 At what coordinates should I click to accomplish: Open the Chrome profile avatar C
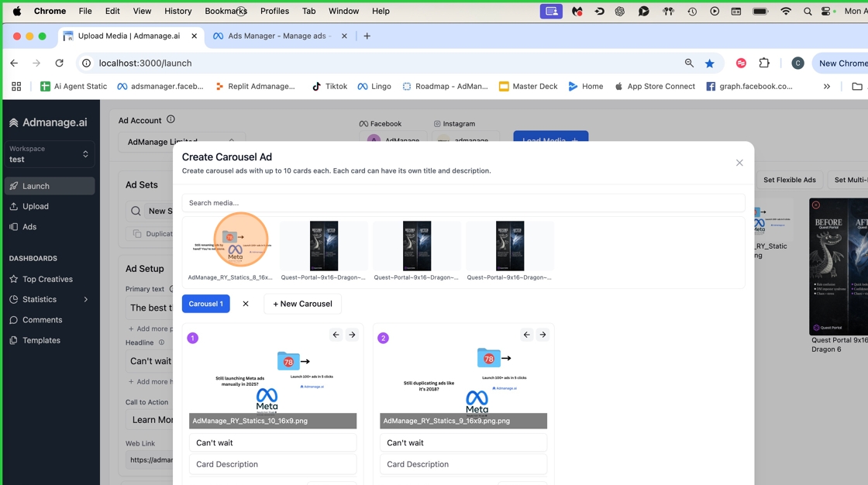[x=797, y=63]
